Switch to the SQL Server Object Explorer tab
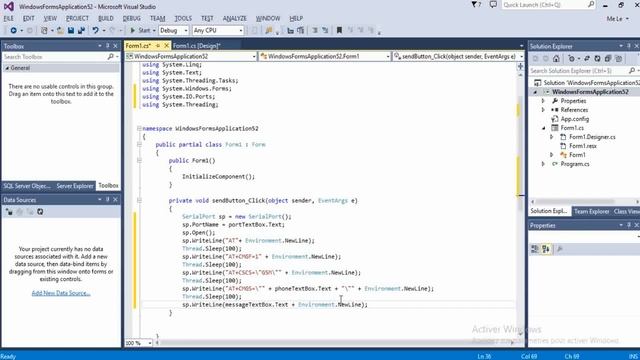Viewport: 640px width, 360px height. click(x=27, y=186)
